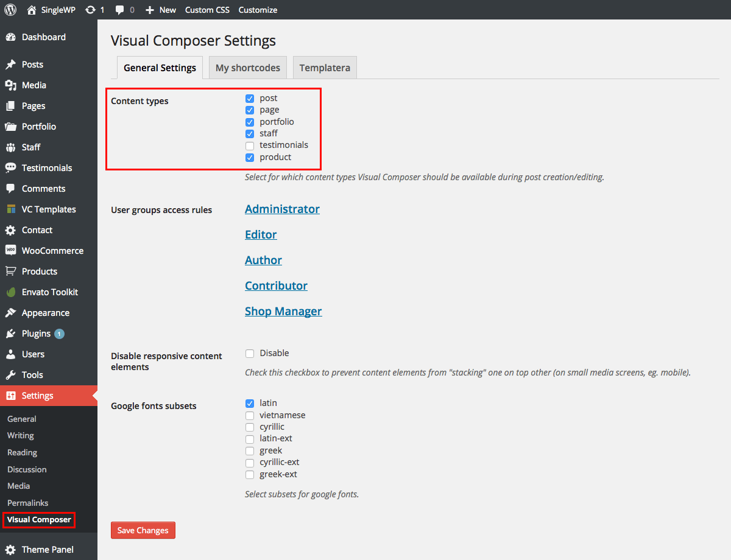Check the Disable responsive content checkbox
The height and width of the screenshot is (560, 731).
click(x=250, y=354)
